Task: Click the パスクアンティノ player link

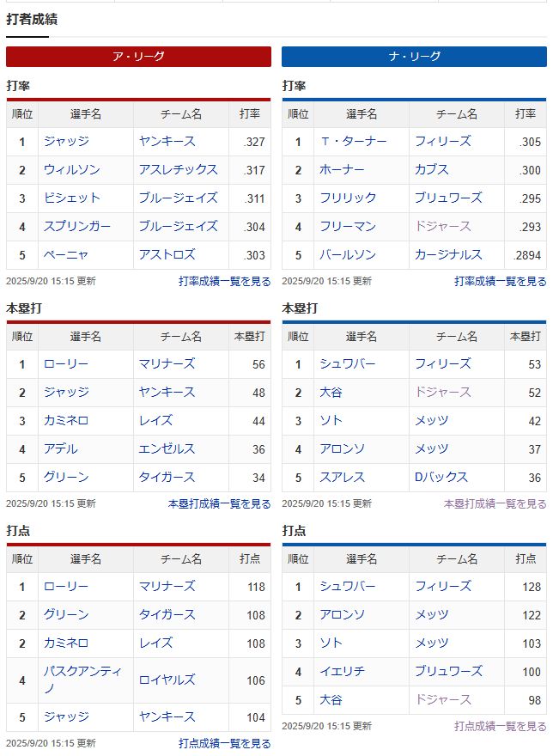Action: click(82, 679)
